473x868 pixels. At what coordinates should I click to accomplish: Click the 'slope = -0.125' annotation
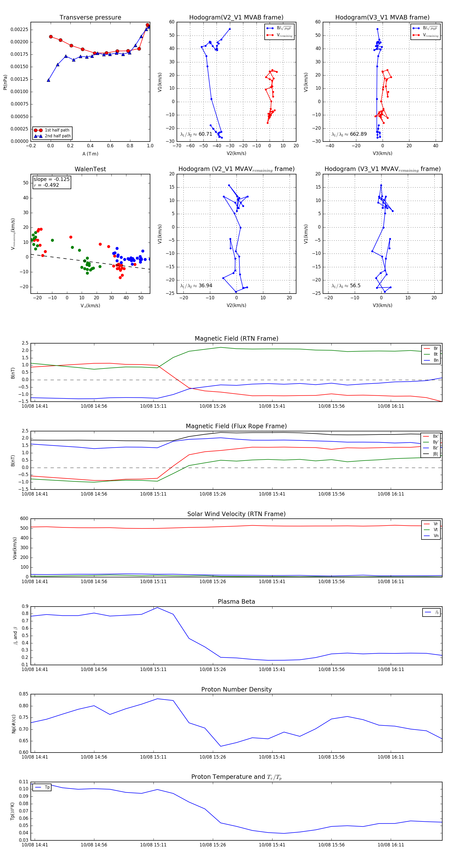click(52, 179)
